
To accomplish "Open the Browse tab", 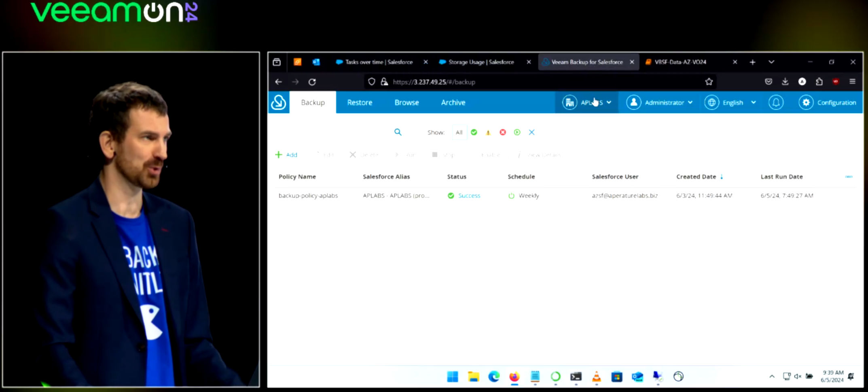I will 406,102.
